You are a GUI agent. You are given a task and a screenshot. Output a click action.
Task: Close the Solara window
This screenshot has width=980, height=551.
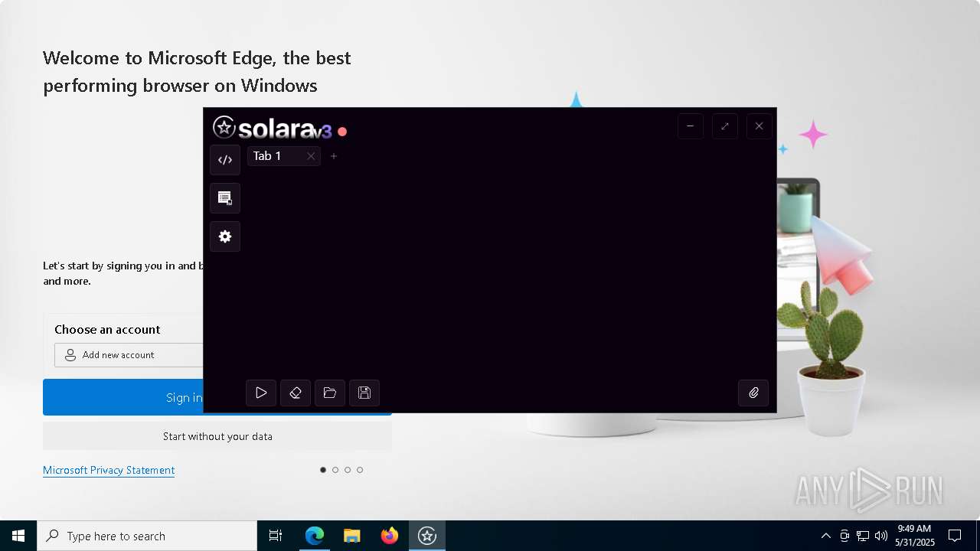pyautogui.click(x=759, y=126)
